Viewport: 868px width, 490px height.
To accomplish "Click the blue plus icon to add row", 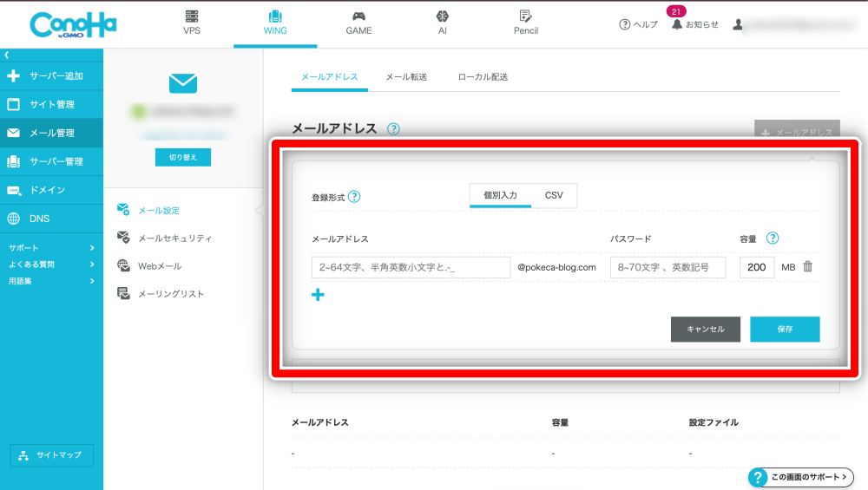I will [318, 295].
